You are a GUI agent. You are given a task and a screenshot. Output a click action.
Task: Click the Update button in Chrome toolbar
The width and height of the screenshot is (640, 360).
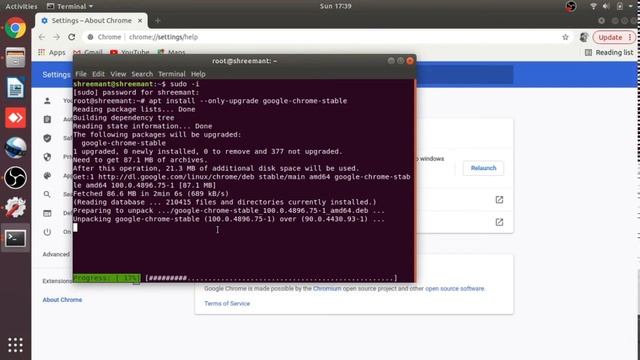tap(614, 37)
